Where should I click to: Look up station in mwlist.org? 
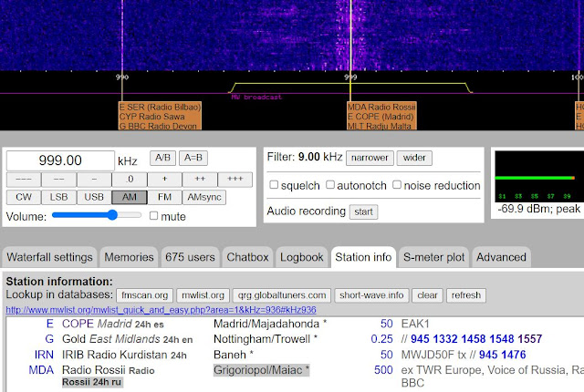click(203, 295)
